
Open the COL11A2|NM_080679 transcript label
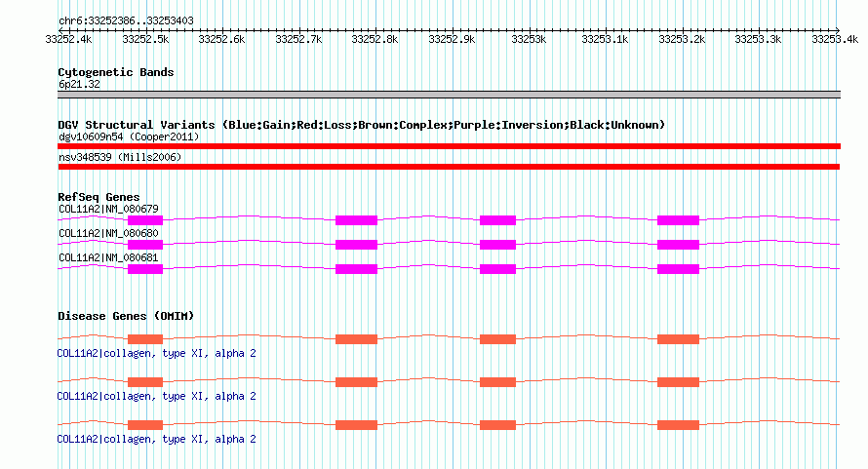(x=108, y=209)
